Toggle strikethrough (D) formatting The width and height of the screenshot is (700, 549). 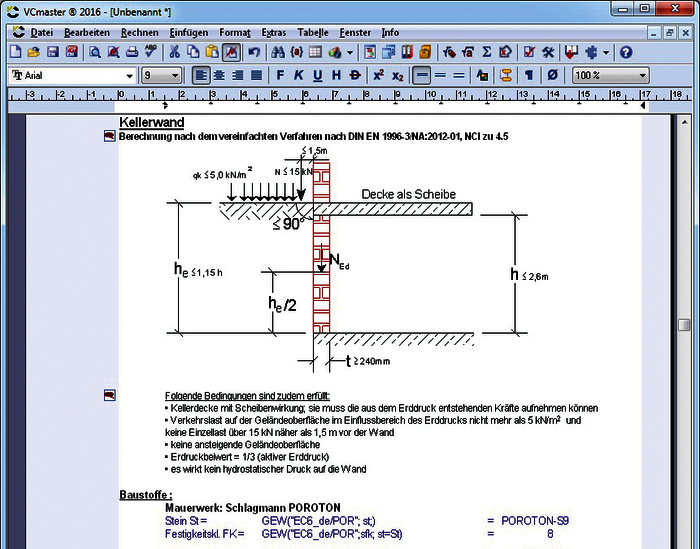355,75
